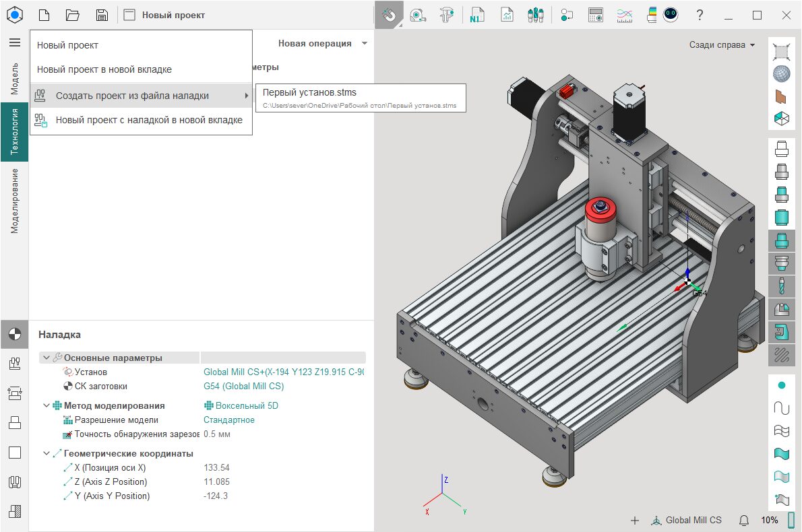Toggle toolpath hatching lines visibility
The height and width of the screenshot is (532, 802).
tap(781, 354)
